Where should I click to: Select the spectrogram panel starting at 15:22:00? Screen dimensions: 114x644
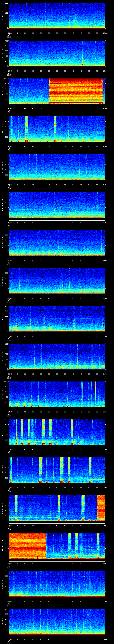[x=57, y=318]
